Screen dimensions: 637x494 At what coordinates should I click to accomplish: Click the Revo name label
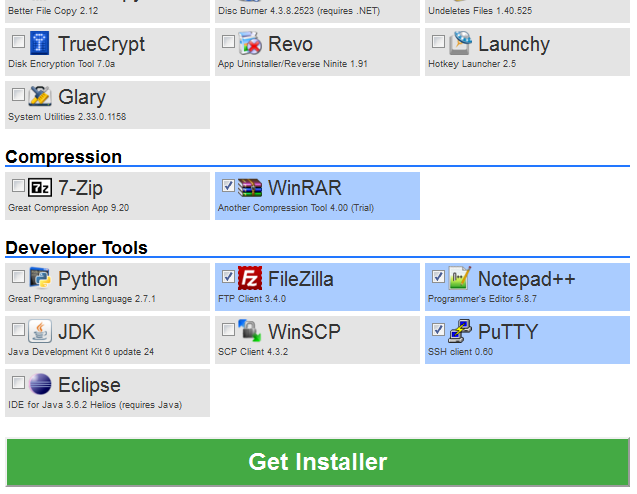pos(290,44)
